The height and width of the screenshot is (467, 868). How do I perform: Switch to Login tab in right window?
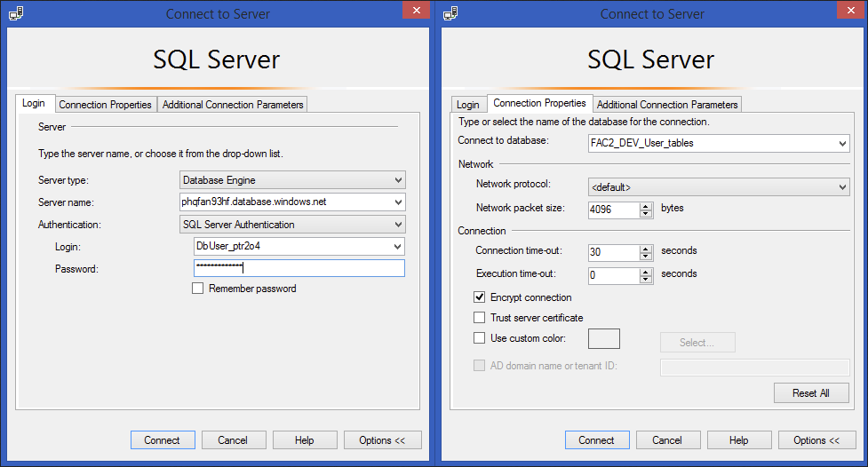pos(468,105)
